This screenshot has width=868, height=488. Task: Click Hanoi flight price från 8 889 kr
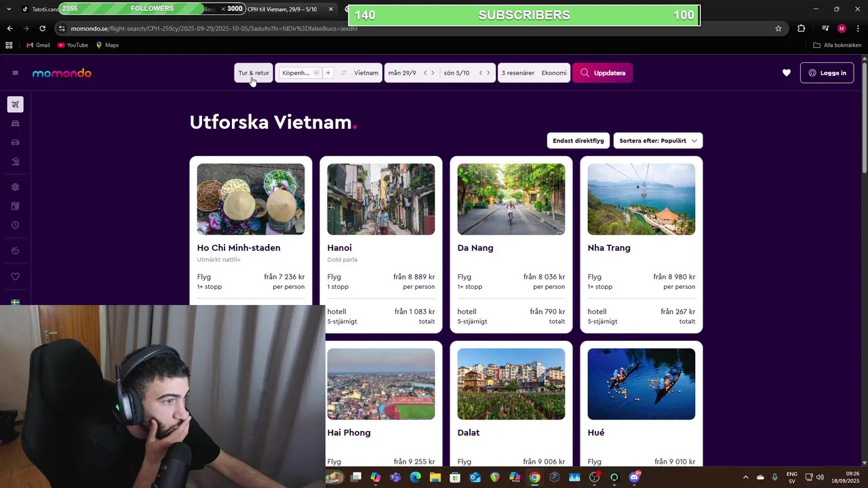[x=414, y=277]
